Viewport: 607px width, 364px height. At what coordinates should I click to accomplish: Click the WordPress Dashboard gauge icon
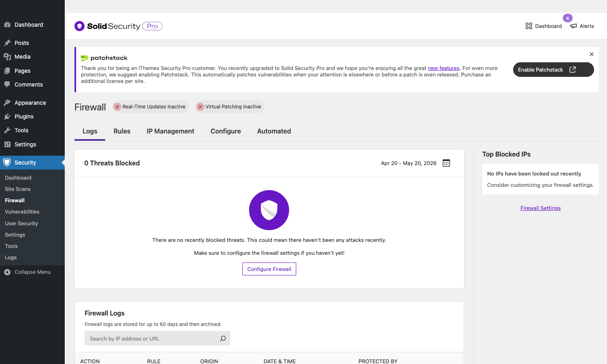7,25
